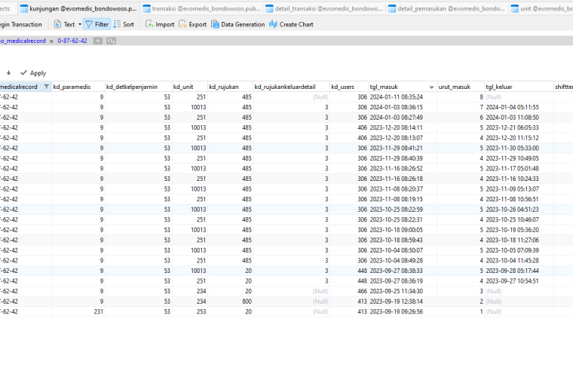The height and width of the screenshot is (392, 573).
Task: Click Create Chart in toolbar
Action: (291, 24)
